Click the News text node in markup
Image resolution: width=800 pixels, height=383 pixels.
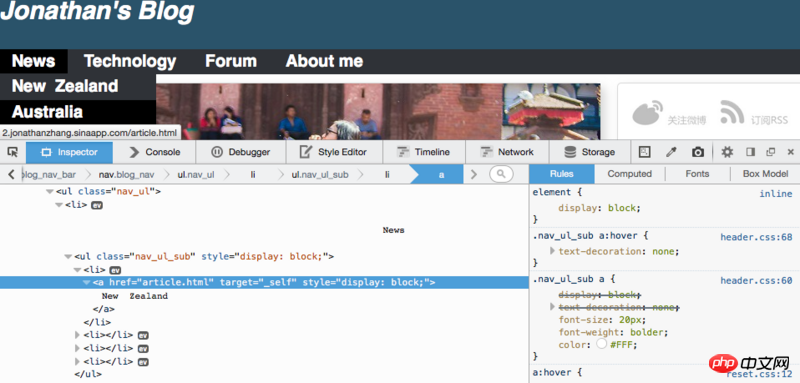[x=393, y=230]
